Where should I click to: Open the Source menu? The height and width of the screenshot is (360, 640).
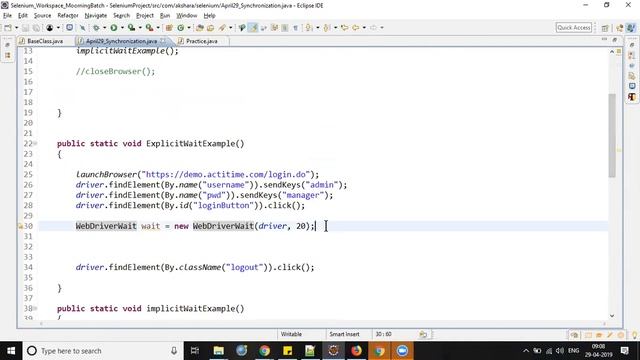coord(42,16)
